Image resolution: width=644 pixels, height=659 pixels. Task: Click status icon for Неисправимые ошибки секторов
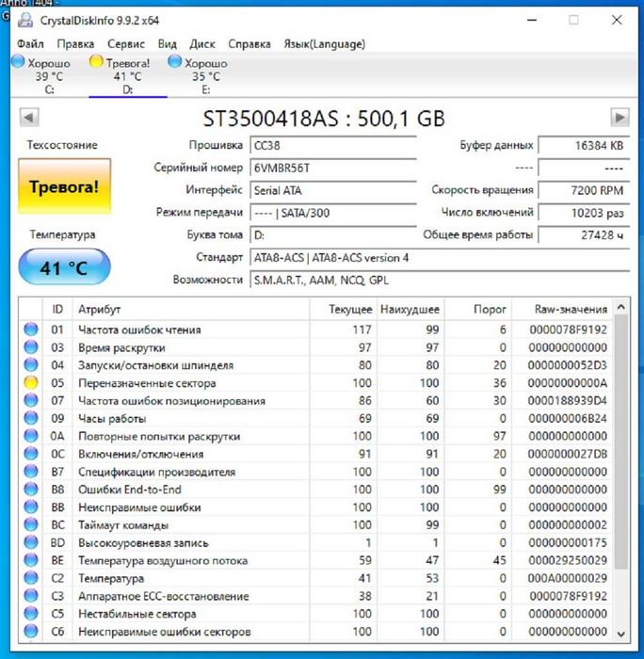pos(31,631)
